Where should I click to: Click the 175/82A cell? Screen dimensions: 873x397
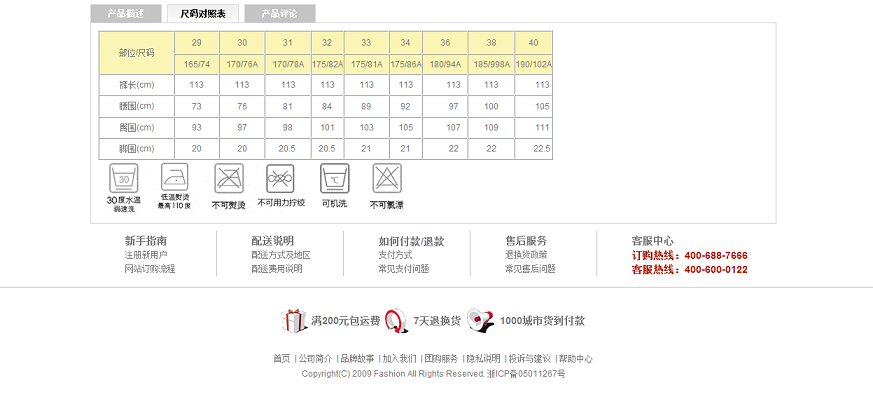click(327, 65)
